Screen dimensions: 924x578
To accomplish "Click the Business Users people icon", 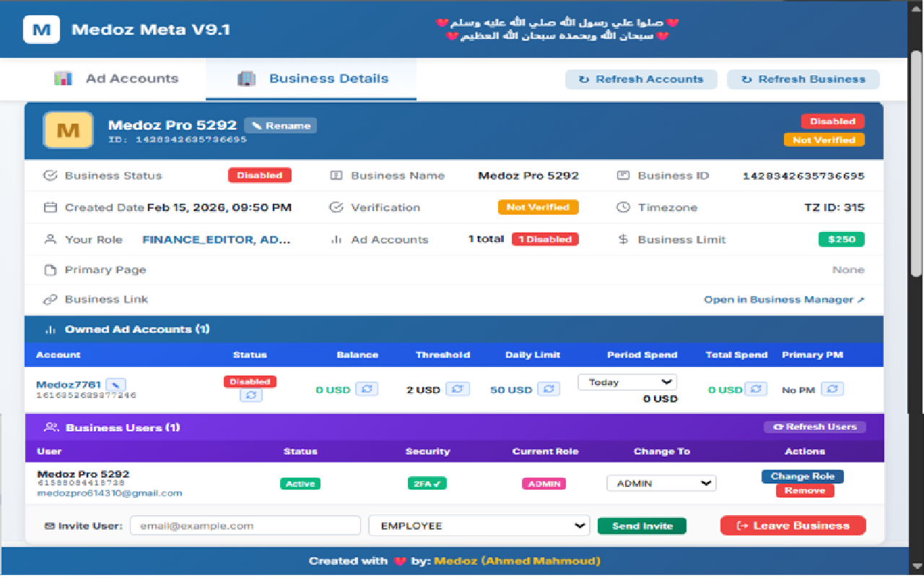I will tap(51, 427).
